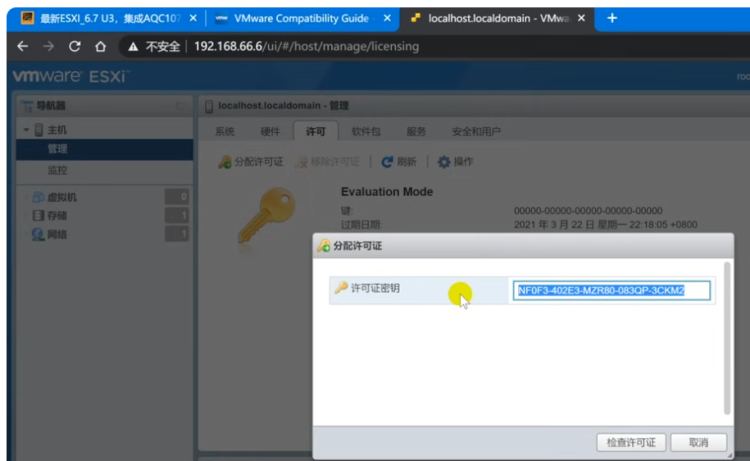This screenshot has width=750, height=461.
Task: Click the large golden license key image
Action: point(266,215)
